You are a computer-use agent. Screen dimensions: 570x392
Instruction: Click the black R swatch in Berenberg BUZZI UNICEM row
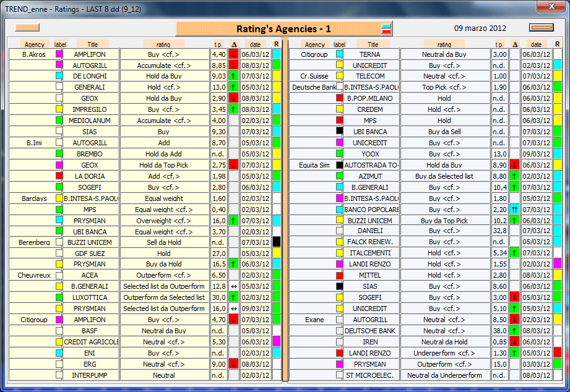(276, 242)
